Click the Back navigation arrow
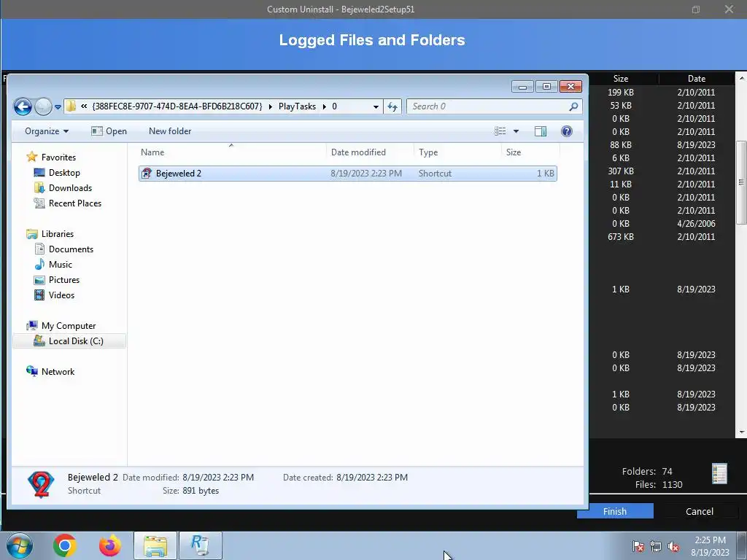Image resolution: width=747 pixels, height=560 pixels. [23, 106]
